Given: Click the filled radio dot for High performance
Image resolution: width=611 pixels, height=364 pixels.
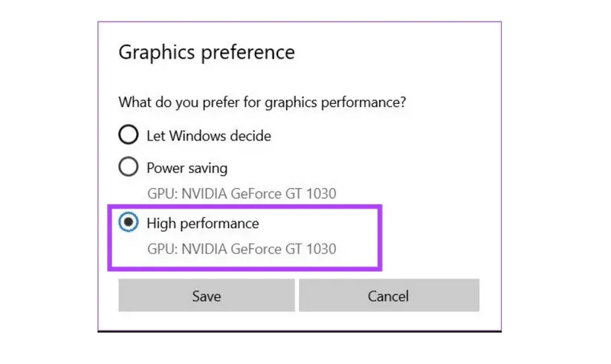Looking at the screenshot, I should (x=129, y=222).
